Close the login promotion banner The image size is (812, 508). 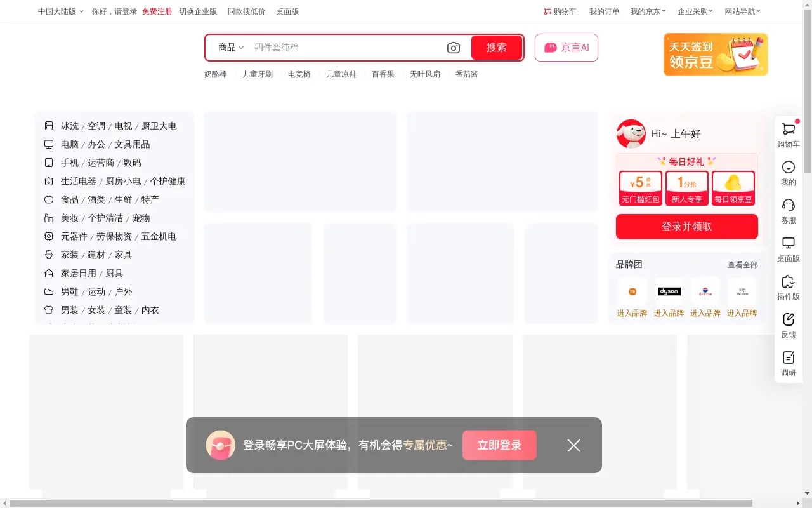574,445
